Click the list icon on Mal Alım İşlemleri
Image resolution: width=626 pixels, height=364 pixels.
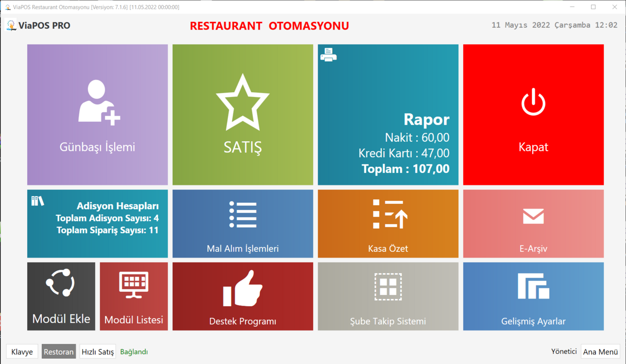tap(243, 215)
